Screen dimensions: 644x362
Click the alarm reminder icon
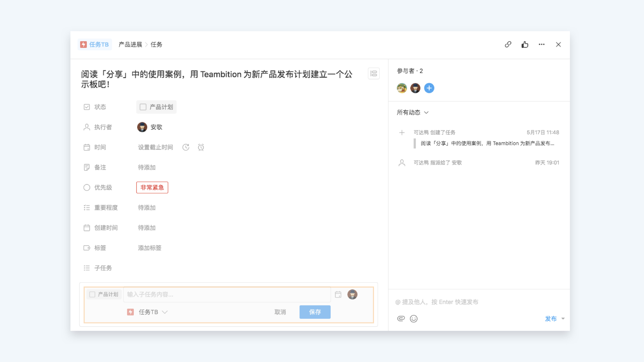(201, 147)
